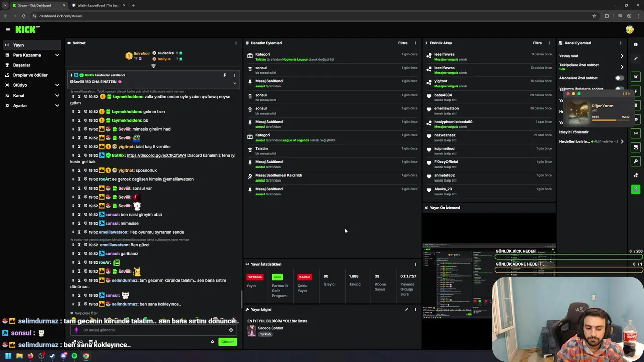
Task: Open the discord.gg link in chat
Action: point(156,155)
